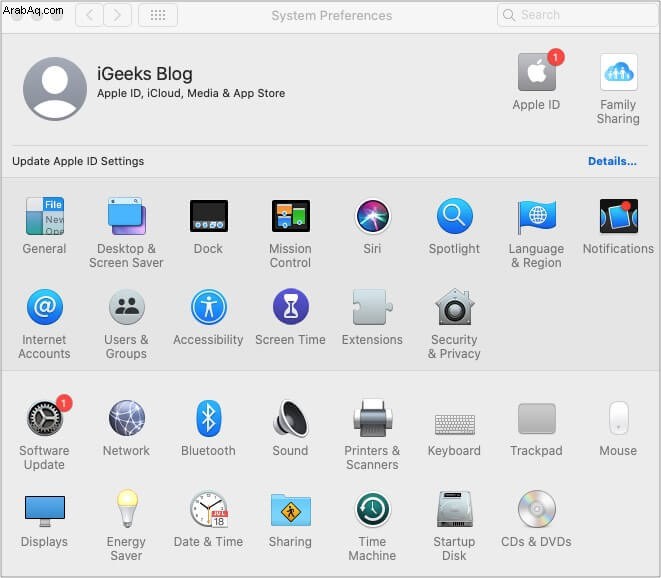
Task: Open Accessibility preferences
Action: coord(209,307)
